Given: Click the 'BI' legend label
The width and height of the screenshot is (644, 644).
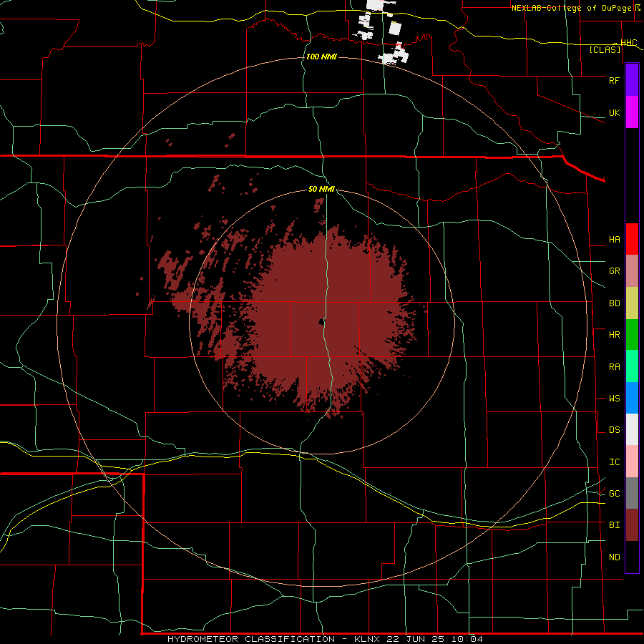Looking at the screenshot, I should pos(614,525).
